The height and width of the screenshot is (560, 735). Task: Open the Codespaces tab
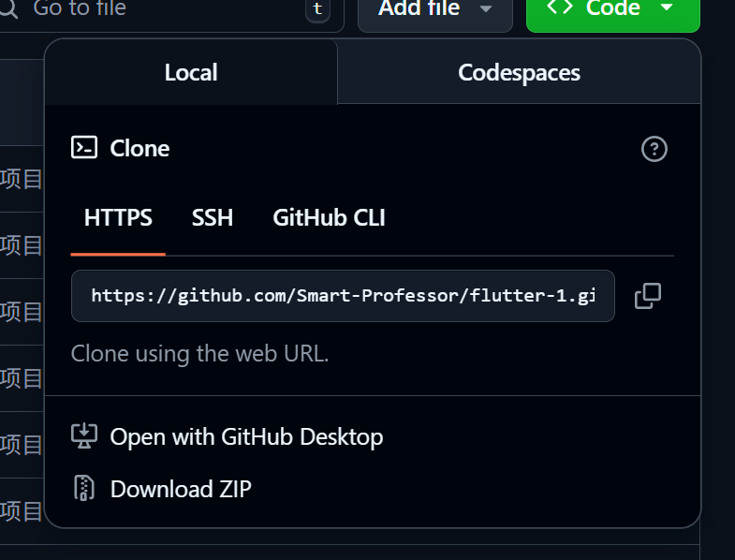[519, 73]
